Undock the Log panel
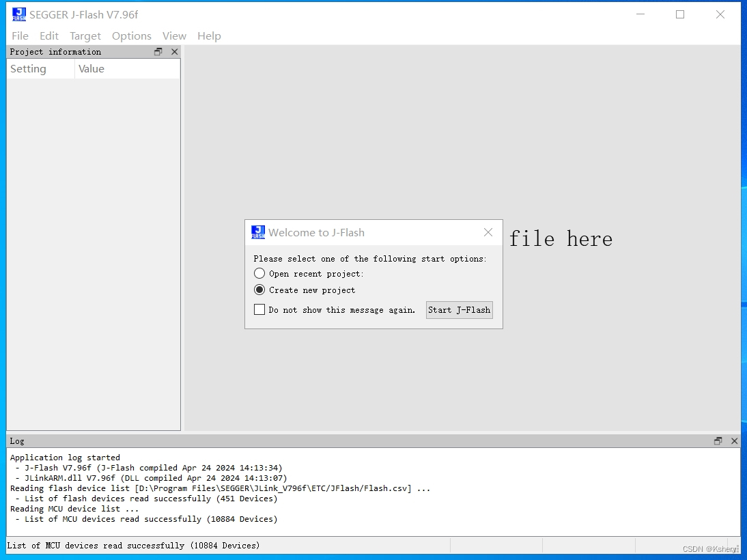 (x=718, y=441)
